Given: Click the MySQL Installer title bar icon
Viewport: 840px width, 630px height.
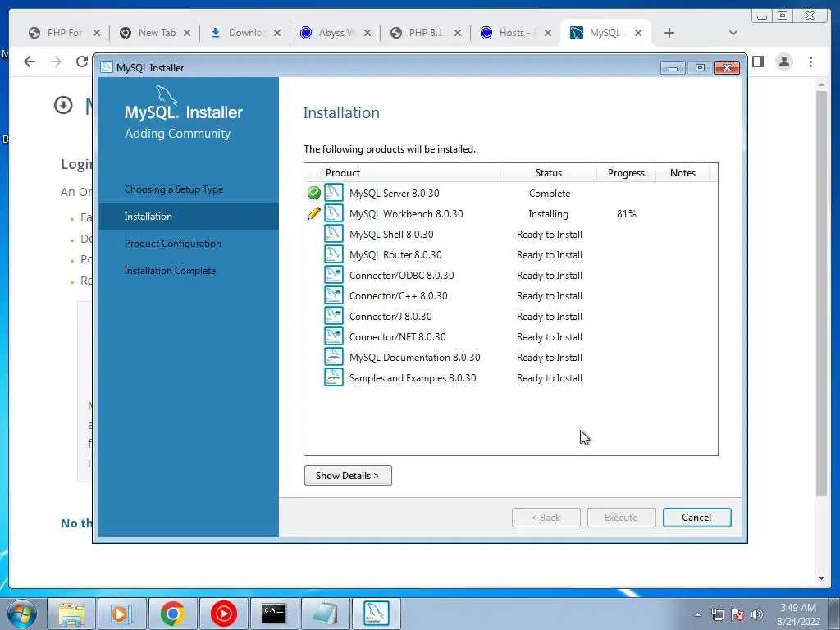Looking at the screenshot, I should pos(107,67).
